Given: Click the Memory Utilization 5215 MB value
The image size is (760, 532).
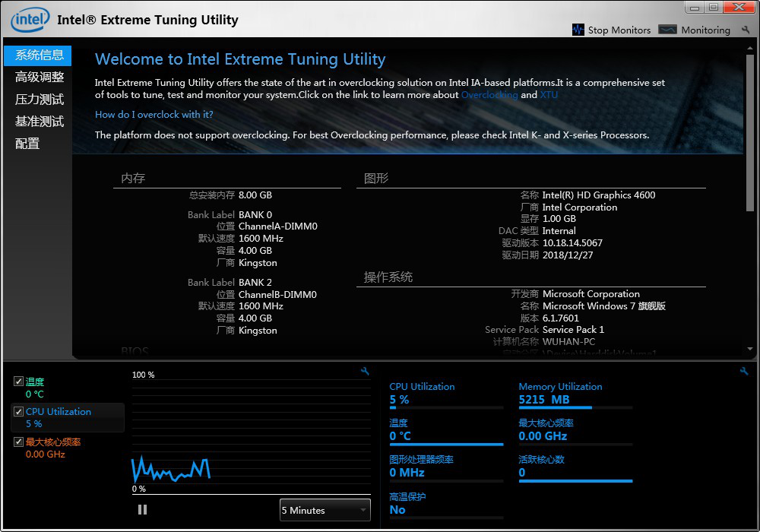Looking at the screenshot, I should pyautogui.click(x=544, y=400).
